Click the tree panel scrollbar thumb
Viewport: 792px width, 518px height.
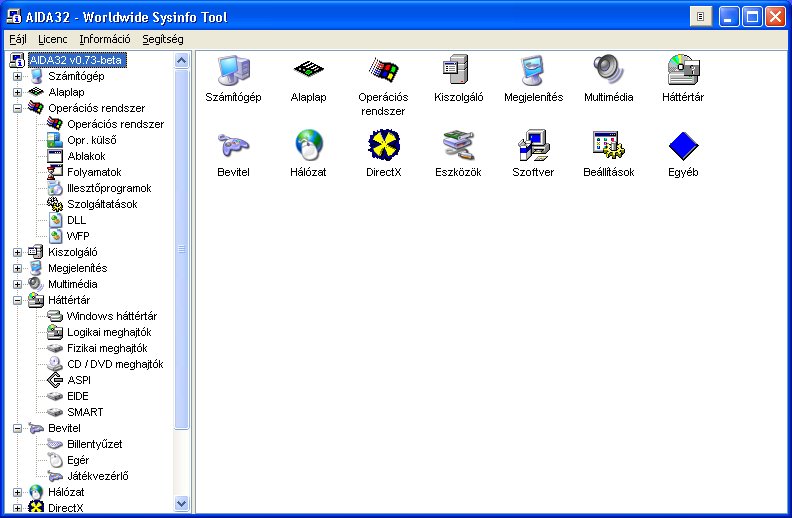pyautogui.click(x=181, y=249)
